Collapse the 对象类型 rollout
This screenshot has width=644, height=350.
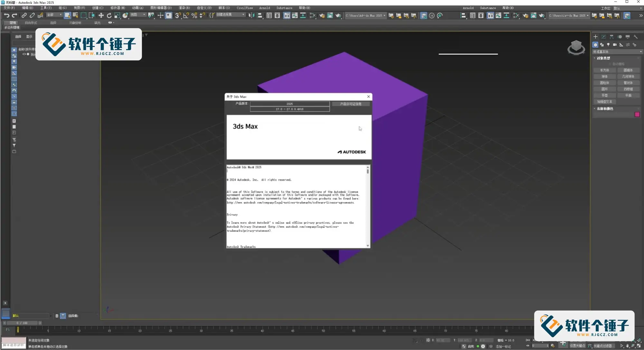603,58
